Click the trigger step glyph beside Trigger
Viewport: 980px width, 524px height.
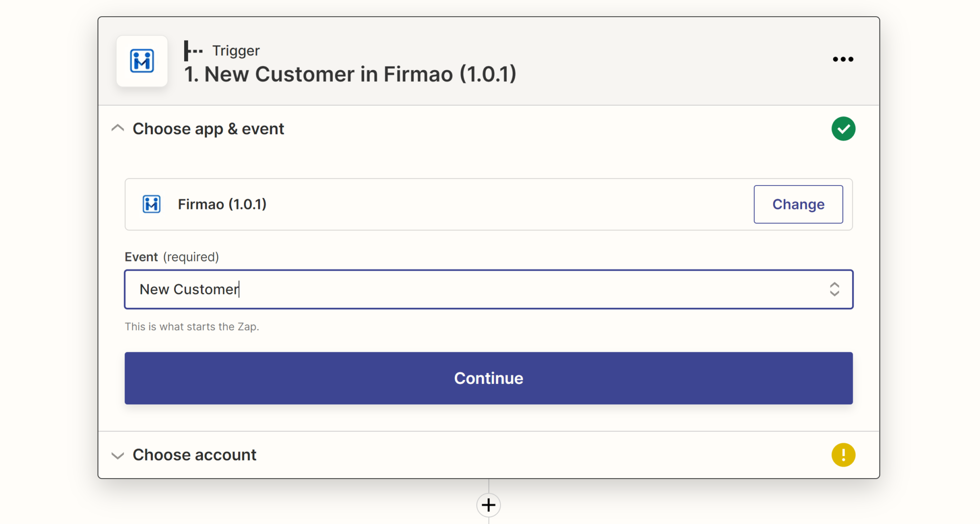(x=193, y=51)
